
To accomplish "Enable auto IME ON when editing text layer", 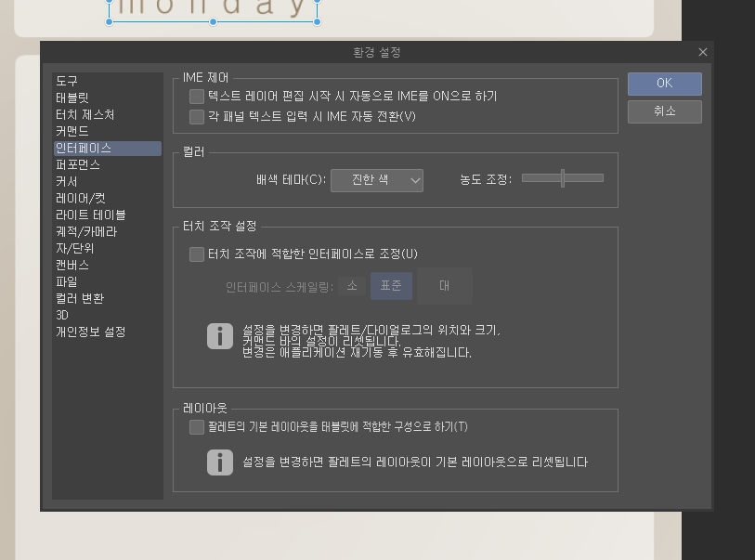I will click(x=197, y=97).
